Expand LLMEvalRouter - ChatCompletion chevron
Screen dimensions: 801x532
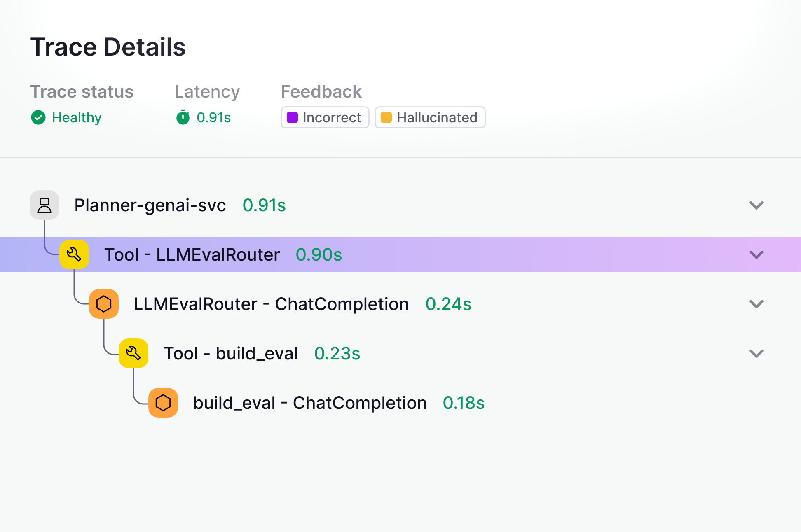(756, 304)
